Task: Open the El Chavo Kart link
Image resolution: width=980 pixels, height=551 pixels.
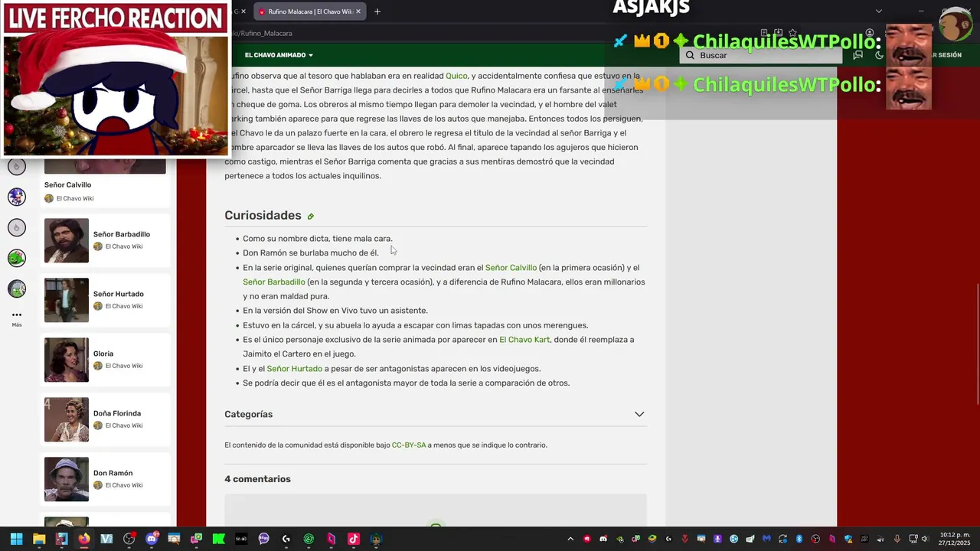Action: pyautogui.click(x=524, y=340)
